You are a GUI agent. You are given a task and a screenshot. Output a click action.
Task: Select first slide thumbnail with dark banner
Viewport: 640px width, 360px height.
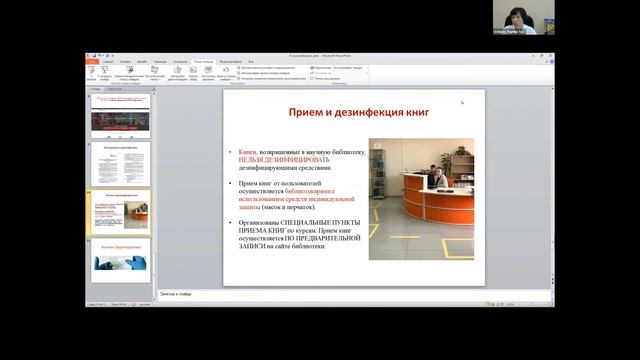(x=120, y=116)
